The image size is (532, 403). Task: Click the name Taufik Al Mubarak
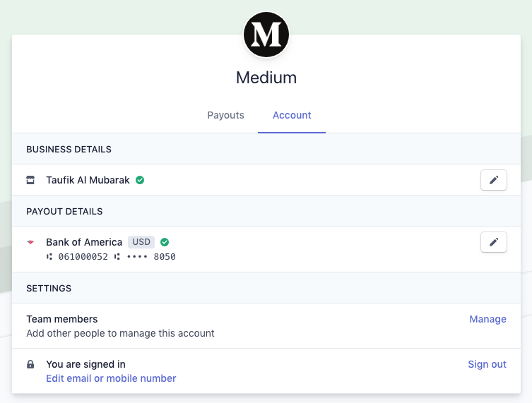point(88,180)
